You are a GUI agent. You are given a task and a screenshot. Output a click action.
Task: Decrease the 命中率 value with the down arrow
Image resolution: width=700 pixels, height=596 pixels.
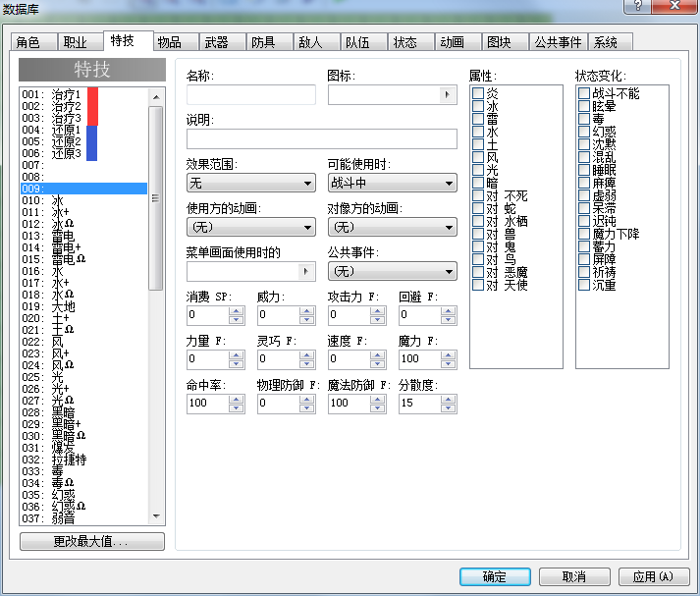click(237, 408)
